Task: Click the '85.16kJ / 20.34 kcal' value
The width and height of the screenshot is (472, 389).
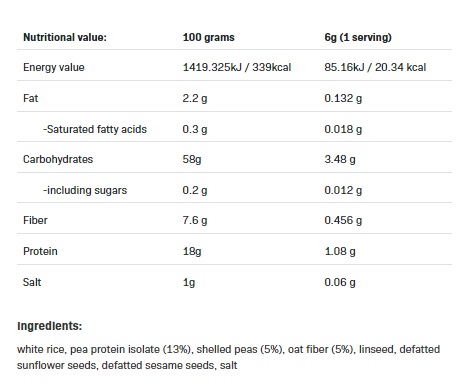Action: click(x=375, y=67)
